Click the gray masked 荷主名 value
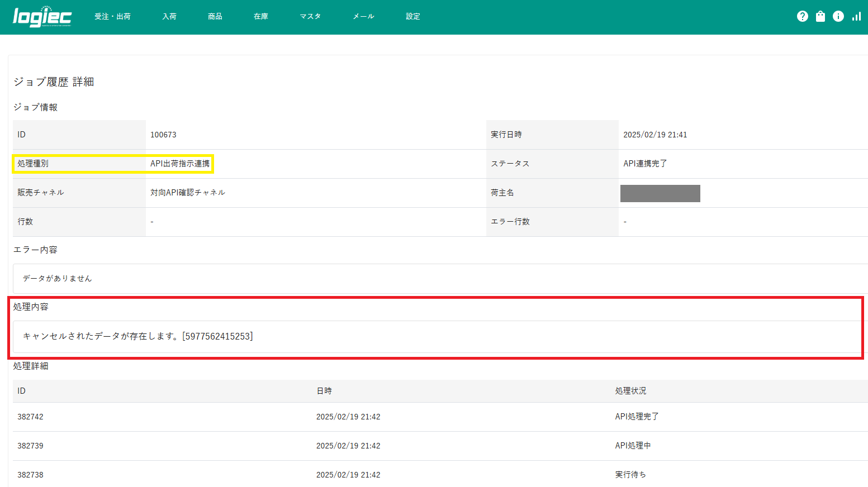This screenshot has height=487, width=868. [x=660, y=193]
